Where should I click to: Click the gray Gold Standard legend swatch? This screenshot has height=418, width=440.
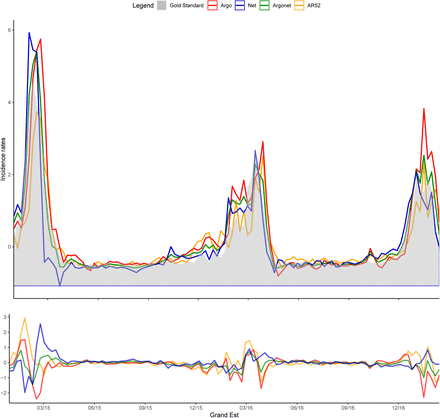[x=162, y=5]
